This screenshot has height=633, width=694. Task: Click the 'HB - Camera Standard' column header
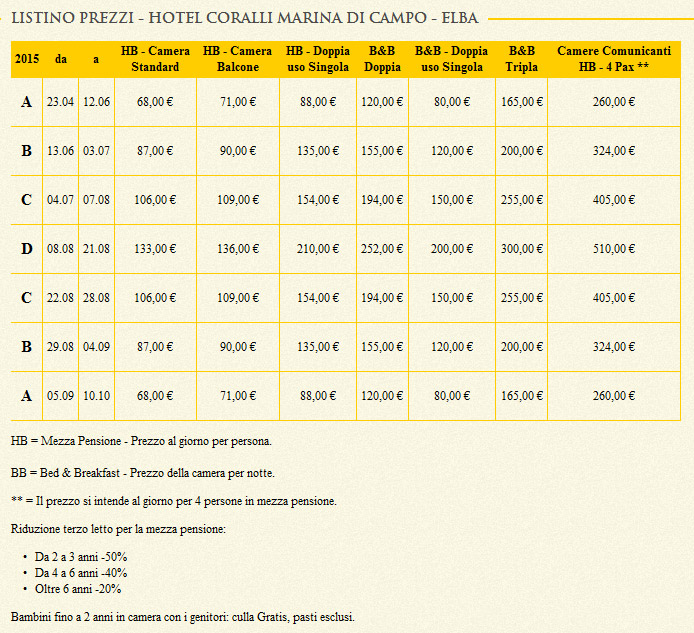click(155, 59)
